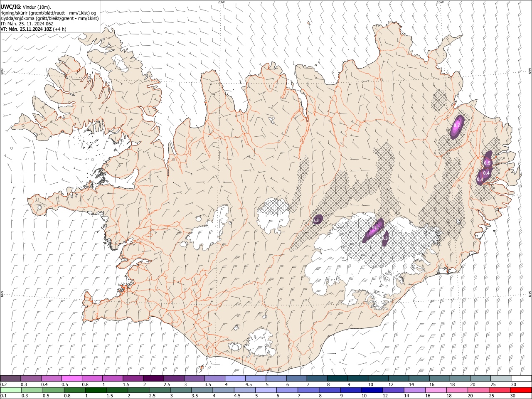This screenshot has height=399, width=532.
Task: Click the 'slydda/snjókoma (grátt/bleikt/grænt' description line
Action: (x=50, y=18)
